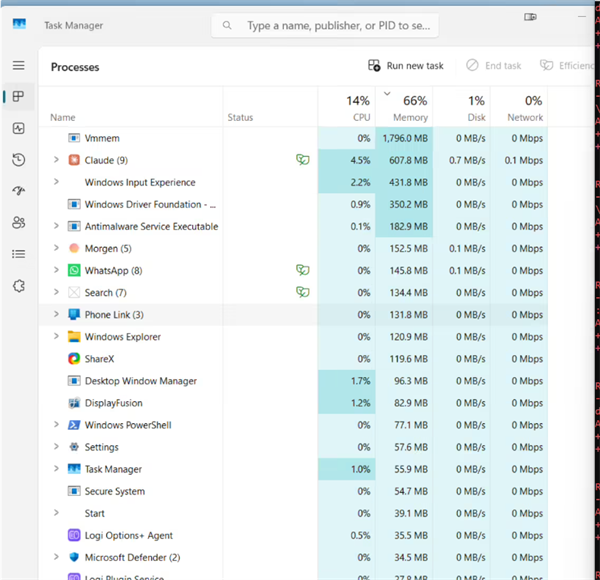Expand the Microsoft Defender (2) group
This screenshot has height=580, width=600.
point(56,557)
